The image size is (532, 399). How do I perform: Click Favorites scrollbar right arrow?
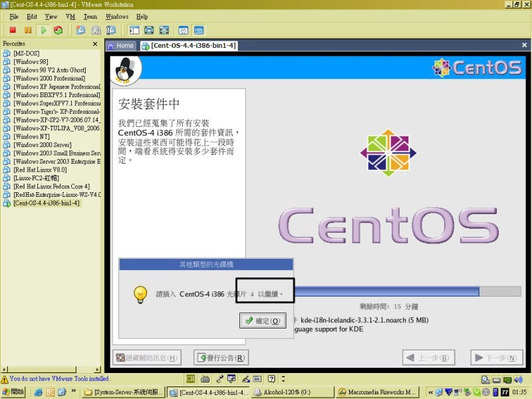pyautogui.click(x=98, y=370)
